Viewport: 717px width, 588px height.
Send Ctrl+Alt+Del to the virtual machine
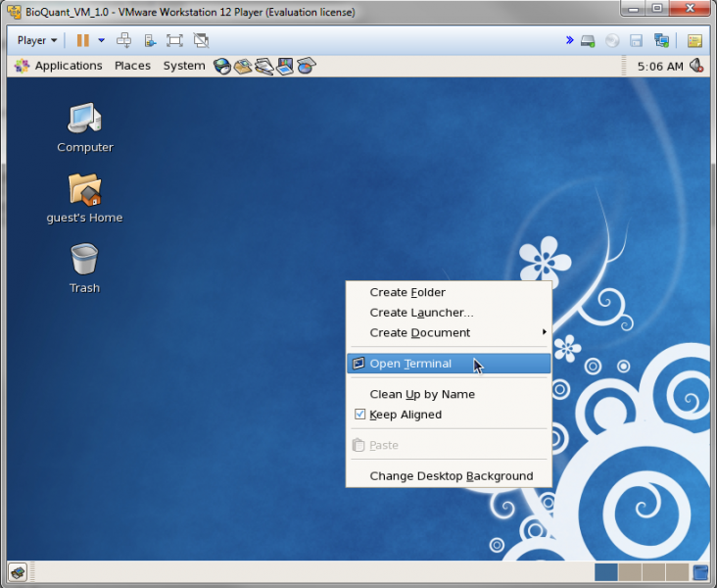coord(124,41)
